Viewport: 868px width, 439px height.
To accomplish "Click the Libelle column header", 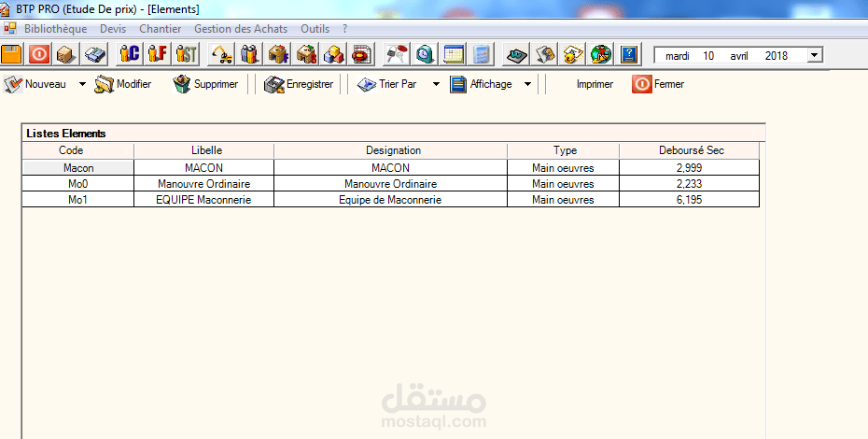I will click(x=203, y=150).
